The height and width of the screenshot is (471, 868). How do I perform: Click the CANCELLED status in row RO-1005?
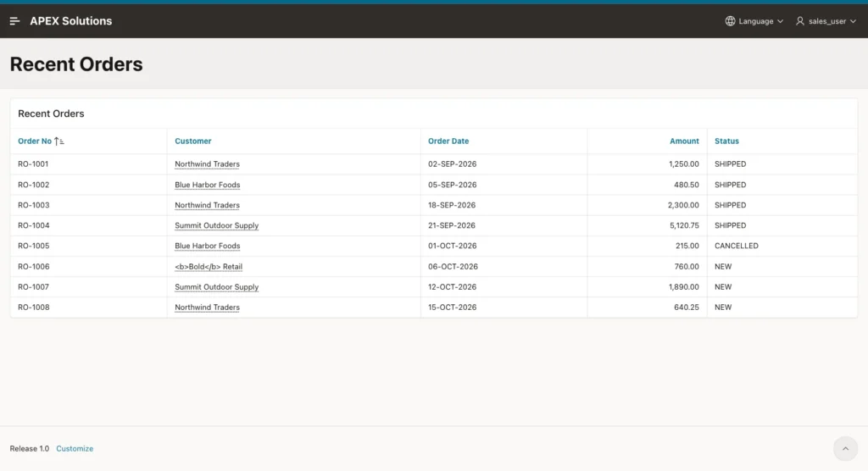737,246
